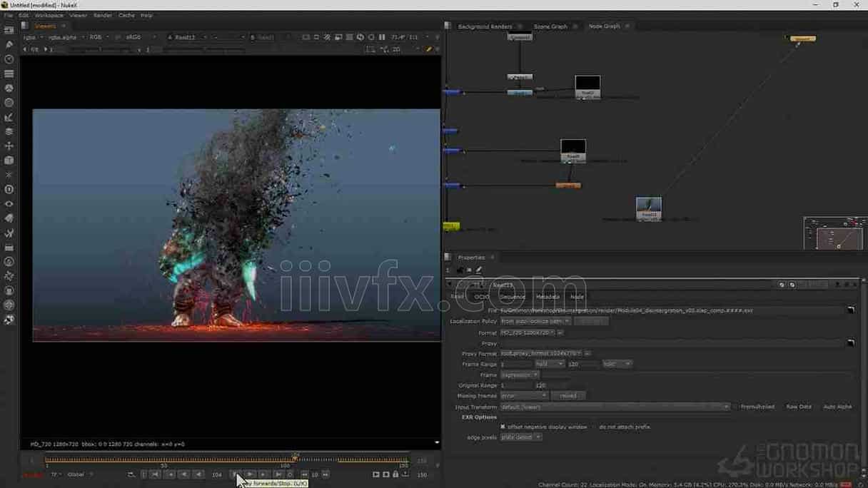Viewport: 868px width, 488px height.
Task: Open the FurnaceCore toolbar icon
Action: click(9, 262)
